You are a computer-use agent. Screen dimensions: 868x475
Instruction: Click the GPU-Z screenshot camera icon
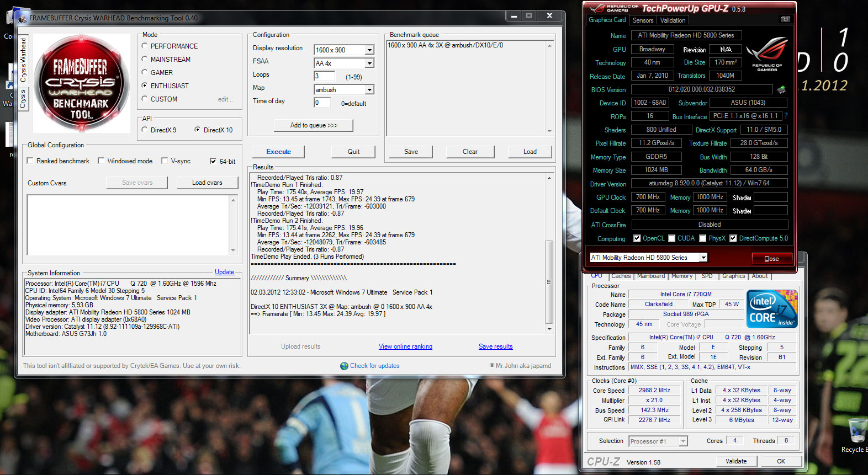pos(785,19)
